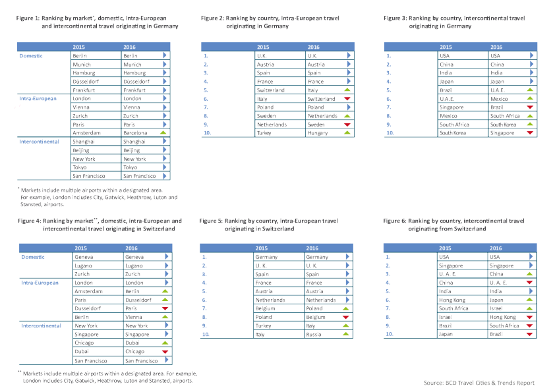Select the red down arrow beside Chicago
The width and height of the screenshot is (555, 392).
pos(165,352)
